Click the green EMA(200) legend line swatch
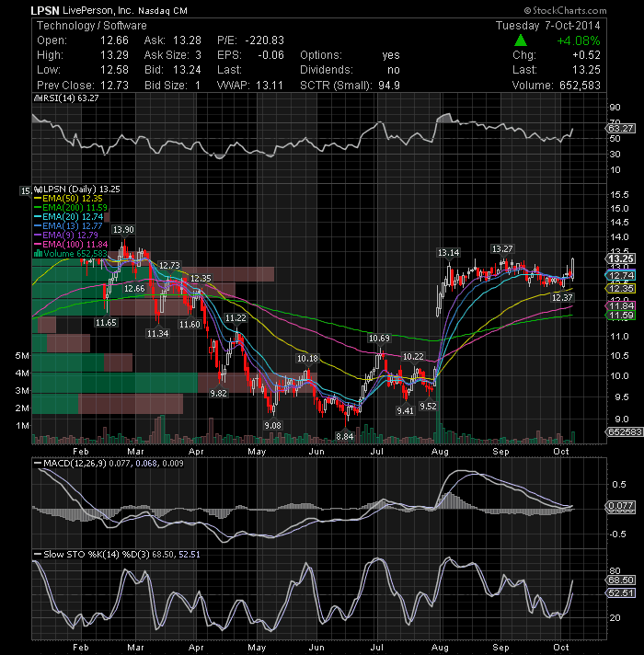Image resolution: width=644 pixels, height=655 pixels. coord(38,208)
